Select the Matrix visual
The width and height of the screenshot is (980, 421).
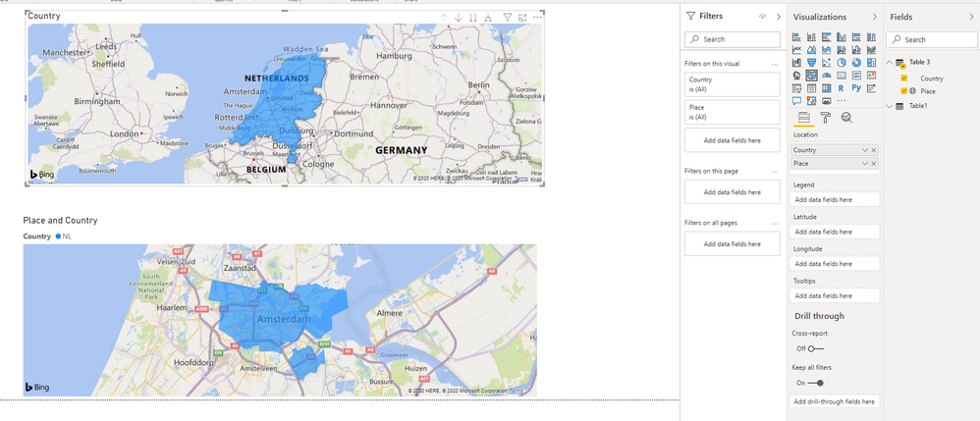(x=826, y=88)
